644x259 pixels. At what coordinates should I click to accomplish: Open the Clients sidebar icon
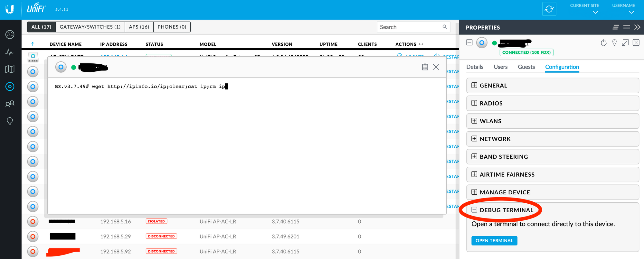[x=10, y=104]
